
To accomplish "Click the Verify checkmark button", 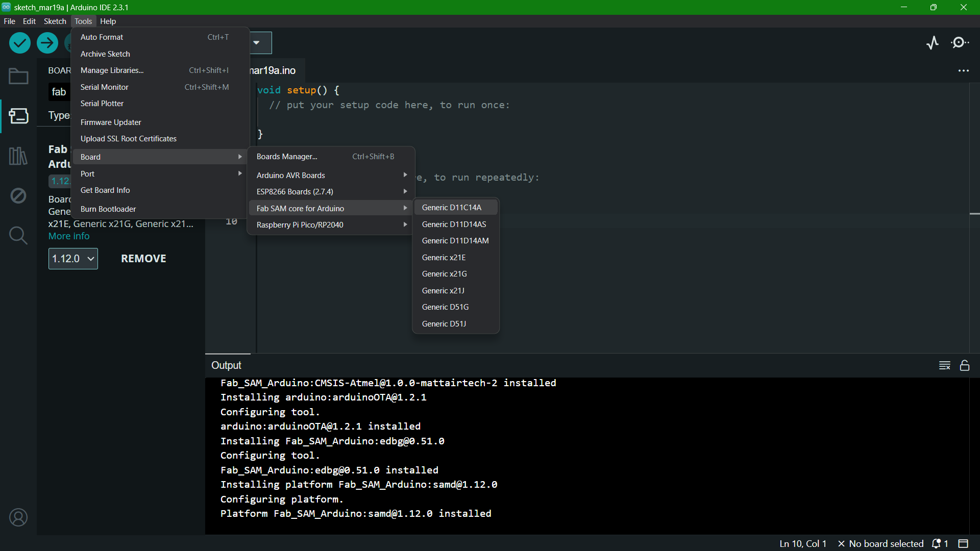I will (20, 43).
